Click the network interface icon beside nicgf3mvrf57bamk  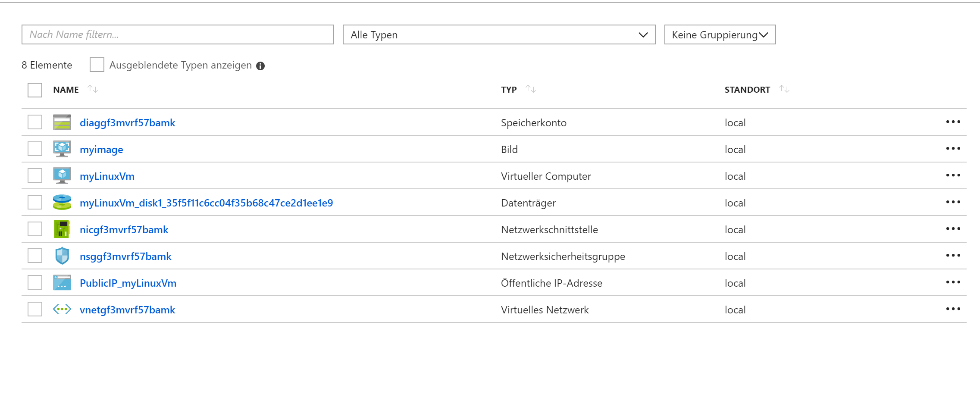point(62,229)
